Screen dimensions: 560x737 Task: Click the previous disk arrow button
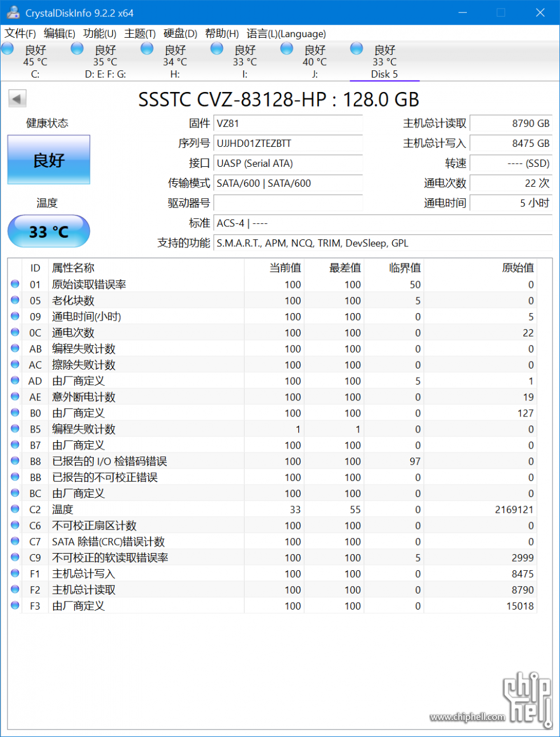pos(17,99)
